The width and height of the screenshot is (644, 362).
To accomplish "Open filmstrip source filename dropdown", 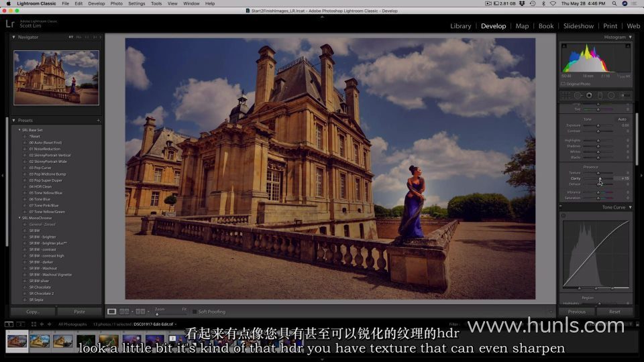I will [x=155, y=324].
